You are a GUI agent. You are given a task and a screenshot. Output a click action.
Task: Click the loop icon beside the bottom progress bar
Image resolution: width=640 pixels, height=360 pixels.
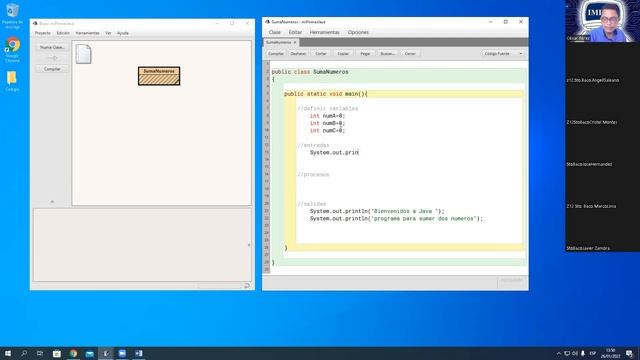click(247, 286)
